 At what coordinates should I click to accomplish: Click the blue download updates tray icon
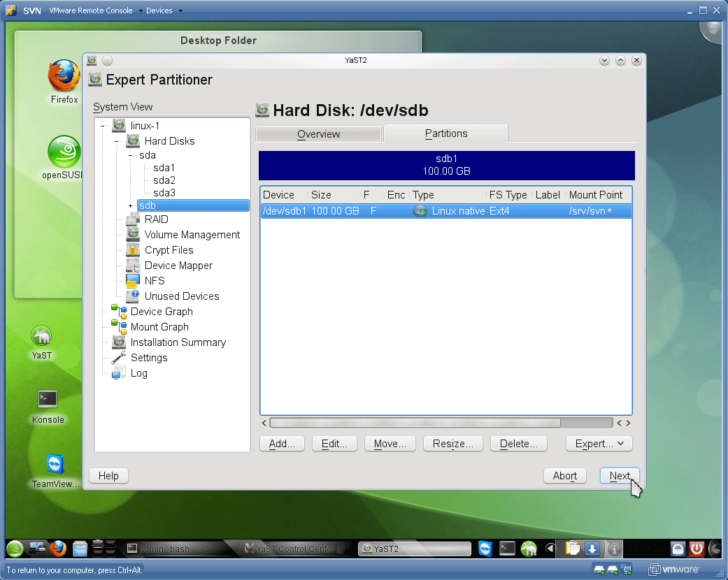pos(592,549)
